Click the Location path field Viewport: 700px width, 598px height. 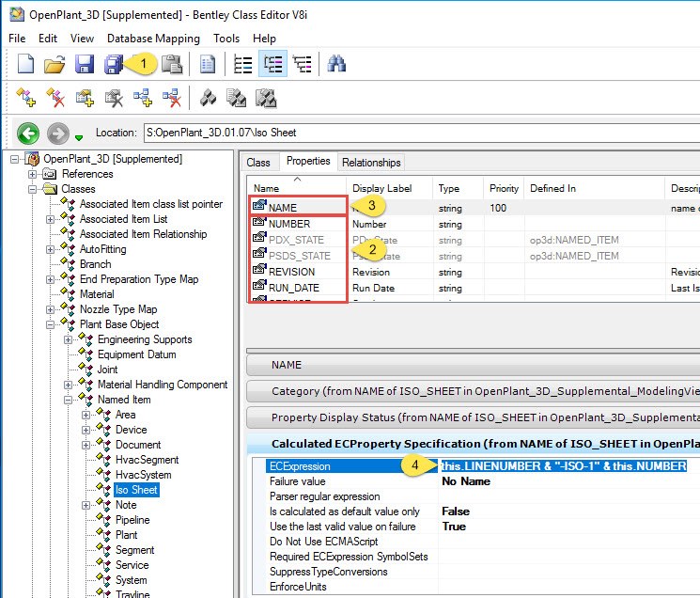click(x=422, y=133)
